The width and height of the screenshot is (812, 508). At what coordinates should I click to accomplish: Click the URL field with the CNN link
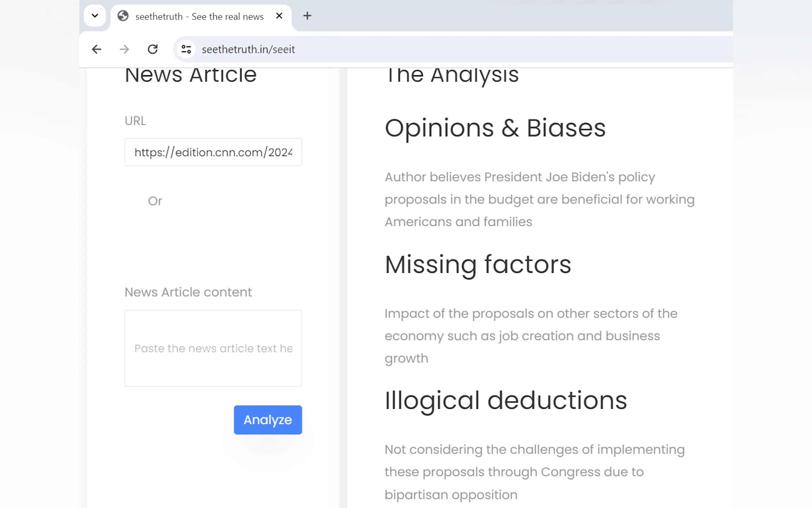click(x=213, y=152)
